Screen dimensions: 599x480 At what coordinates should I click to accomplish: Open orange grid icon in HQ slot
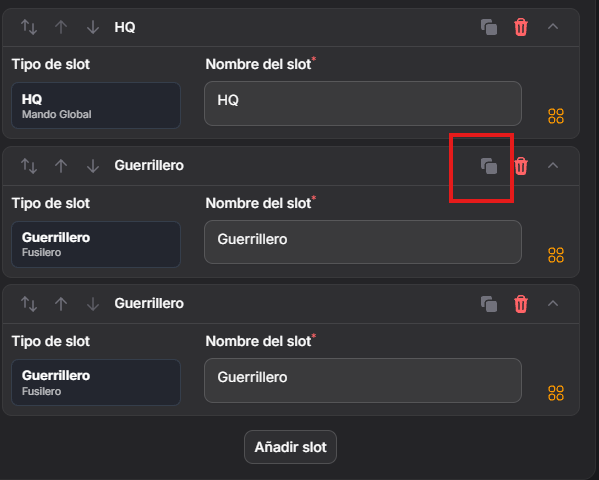(556, 116)
